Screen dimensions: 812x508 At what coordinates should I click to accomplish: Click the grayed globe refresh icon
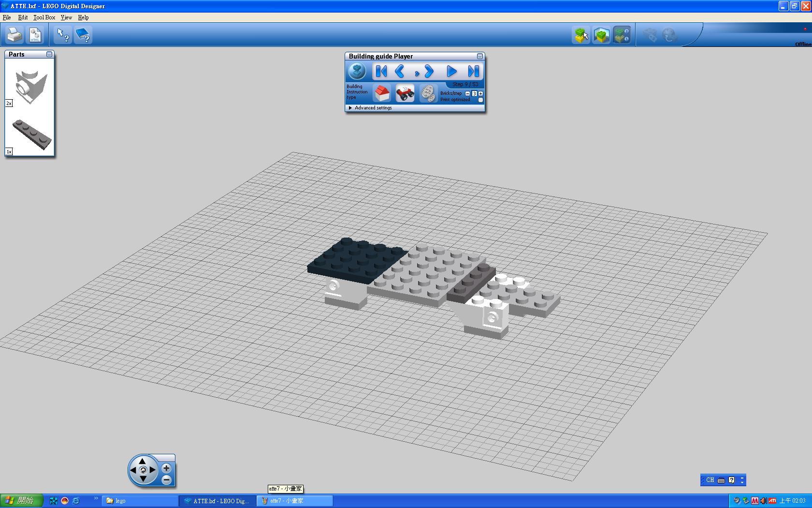coord(669,35)
